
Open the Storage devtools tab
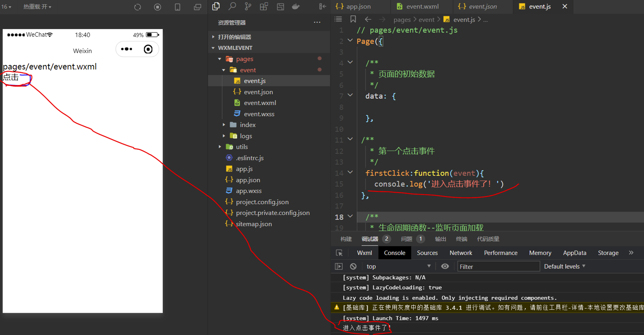coord(608,253)
